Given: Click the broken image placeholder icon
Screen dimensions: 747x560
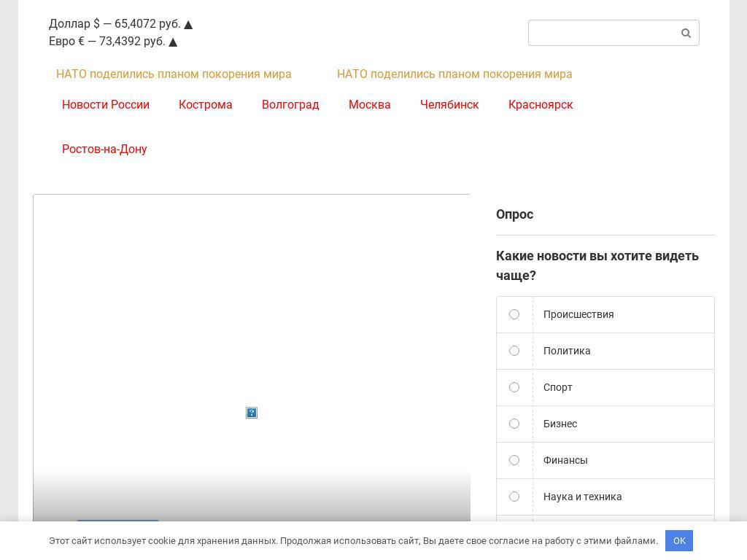Looking at the screenshot, I should pyautogui.click(x=252, y=413).
